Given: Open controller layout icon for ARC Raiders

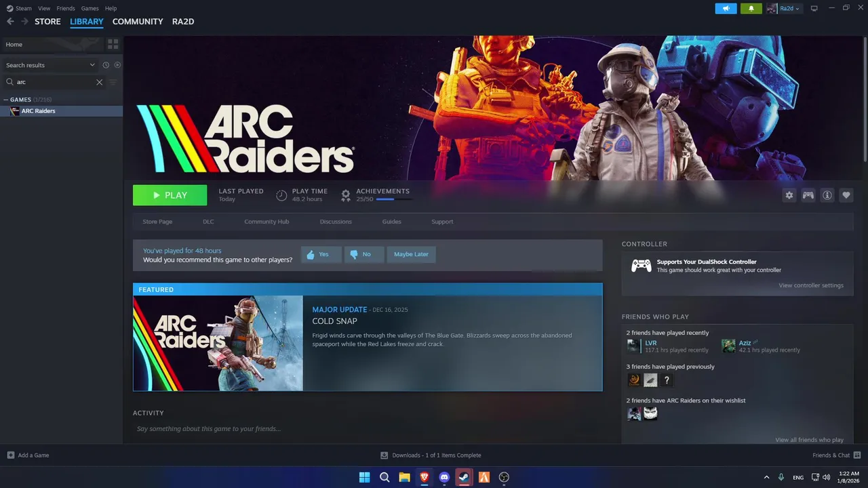Looking at the screenshot, I should pyautogui.click(x=808, y=195).
